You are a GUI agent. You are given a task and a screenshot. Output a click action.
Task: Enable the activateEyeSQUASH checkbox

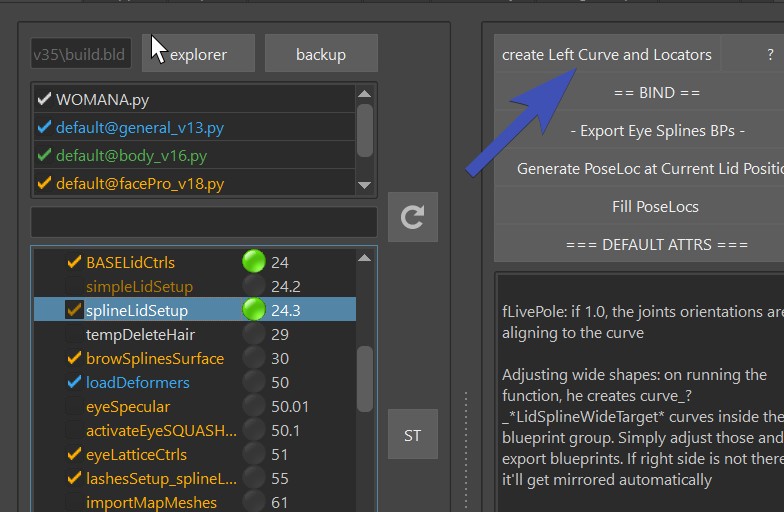(x=74, y=430)
